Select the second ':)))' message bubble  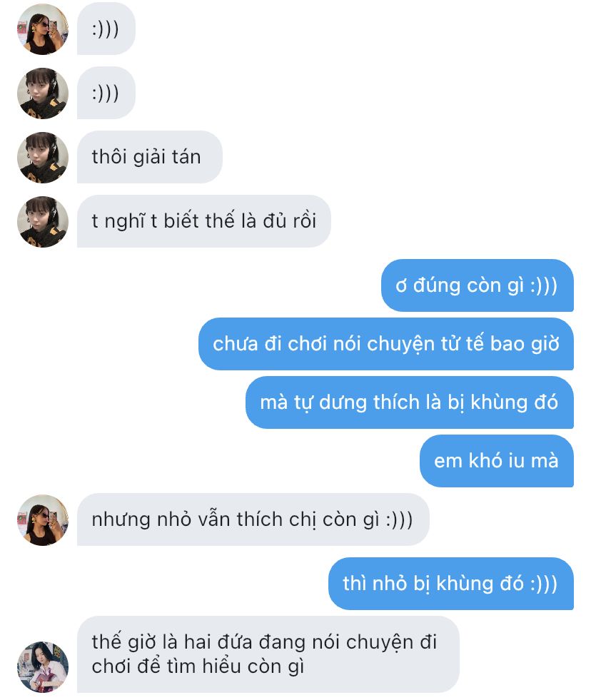click(x=106, y=93)
